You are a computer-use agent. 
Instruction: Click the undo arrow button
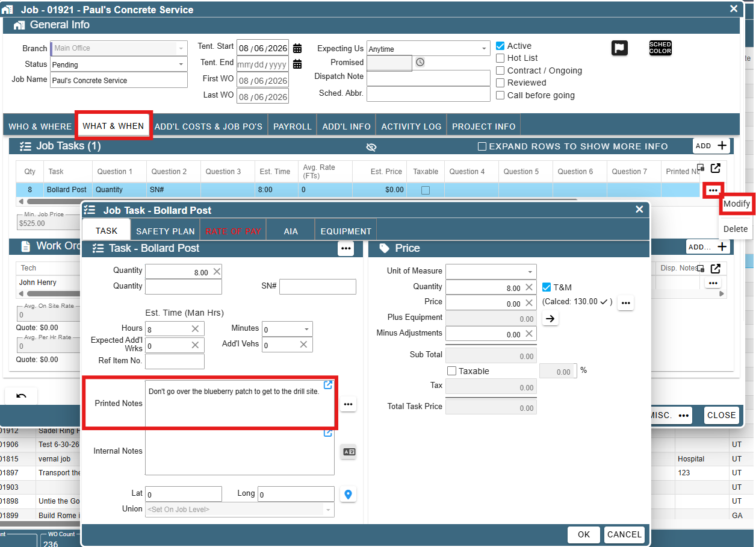click(x=21, y=395)
